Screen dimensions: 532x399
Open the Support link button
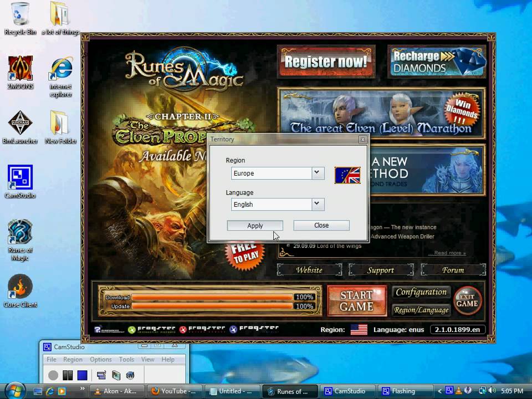381,270
